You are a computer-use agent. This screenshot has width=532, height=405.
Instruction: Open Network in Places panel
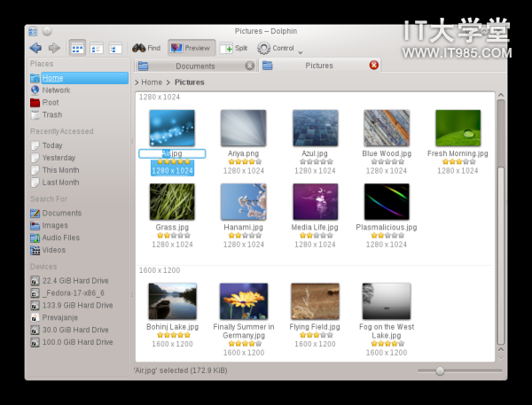[79, 90]
